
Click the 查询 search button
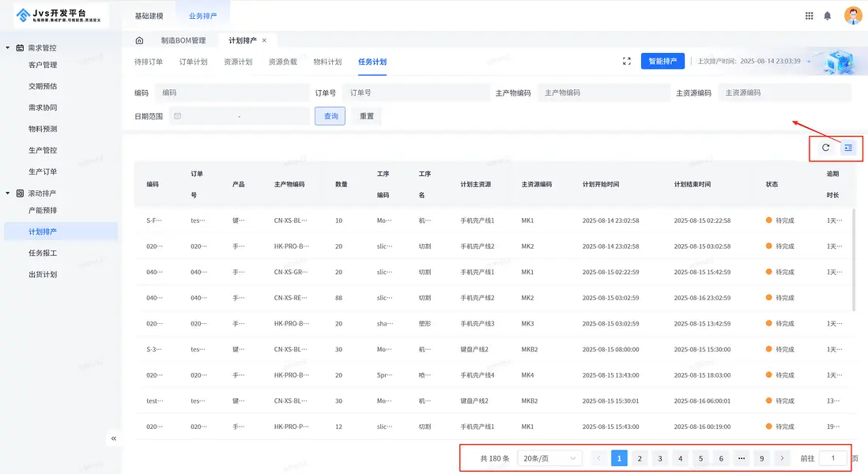click(330, 116)
